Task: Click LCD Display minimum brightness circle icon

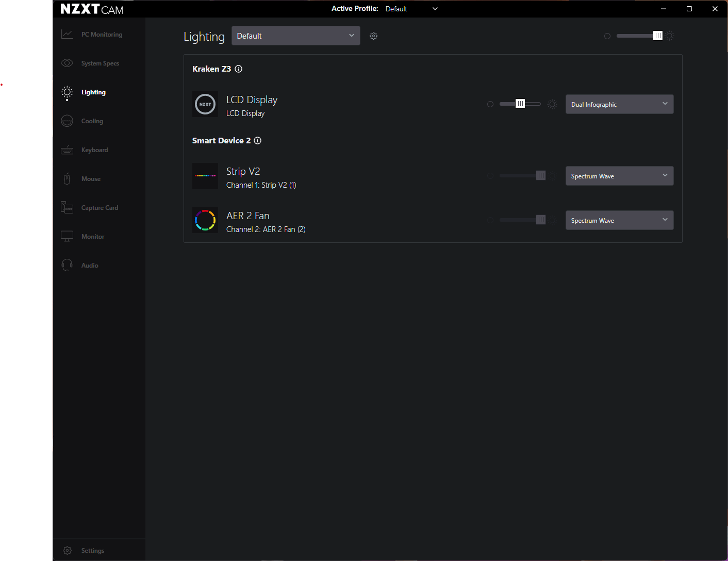Action: point(490,104)
